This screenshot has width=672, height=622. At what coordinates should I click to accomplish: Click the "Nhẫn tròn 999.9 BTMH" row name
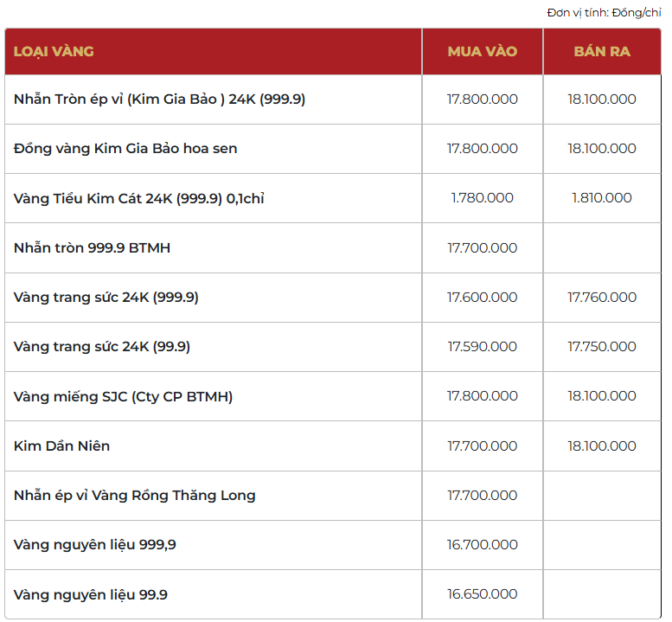point(92,247)
